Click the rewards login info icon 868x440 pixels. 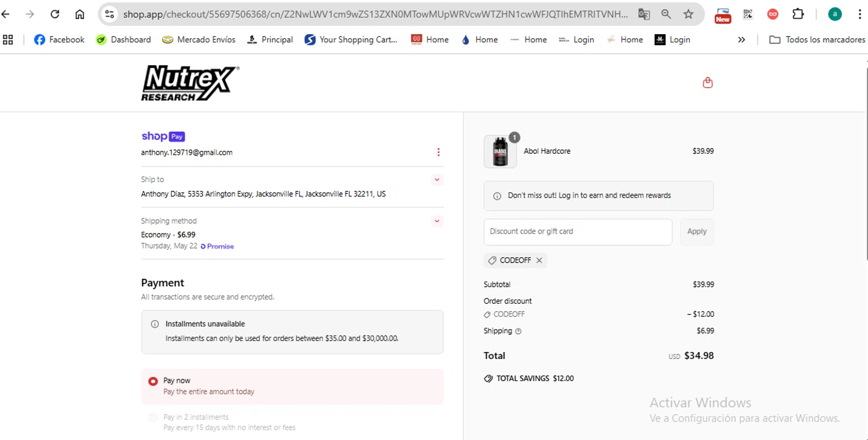pyautogui.click(x=496, y=196)
